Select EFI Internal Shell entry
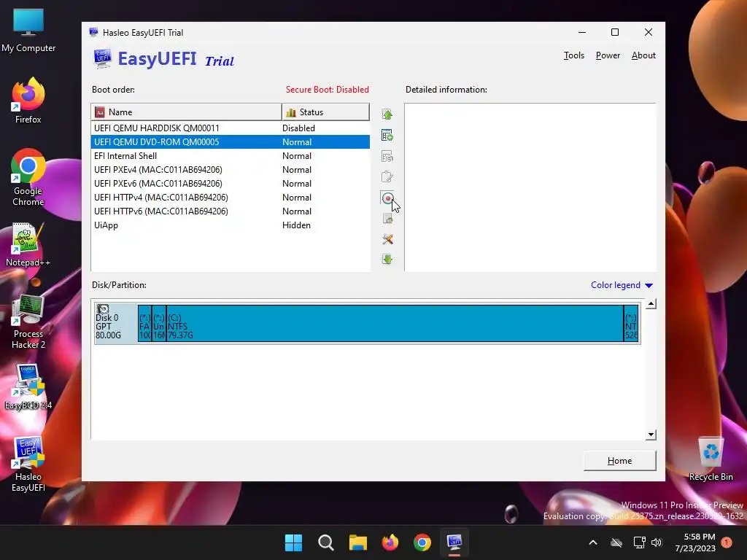This screenshot has width=747, height=560. point(230,156)
